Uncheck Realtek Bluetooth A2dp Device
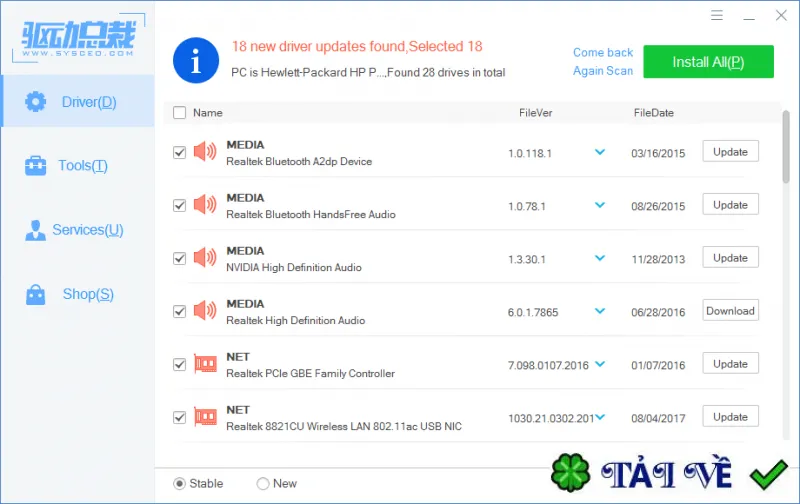Screen dimensions: 800x504 (180, 153)
